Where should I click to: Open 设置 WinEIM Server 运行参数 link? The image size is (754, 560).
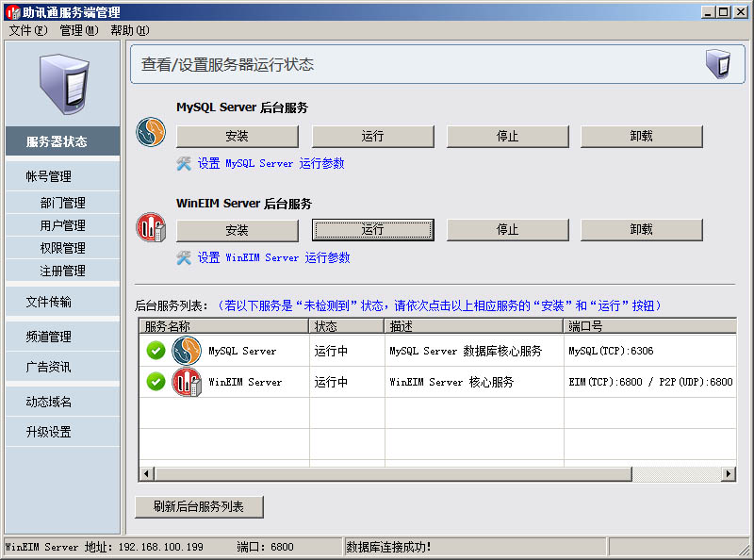pyautogui.click(x=273, y=257)
